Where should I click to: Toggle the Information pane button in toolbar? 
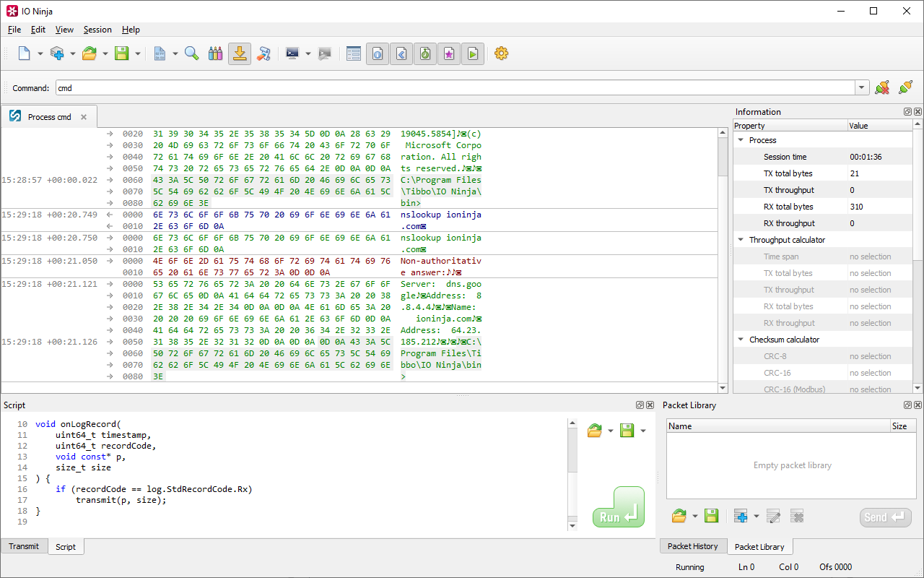pos(377,53)
